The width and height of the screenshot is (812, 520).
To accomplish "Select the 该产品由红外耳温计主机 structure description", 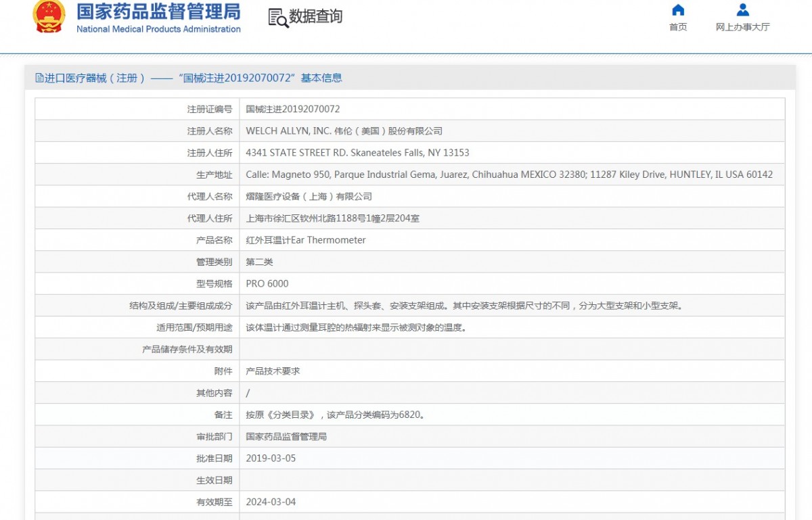I will click(x=466, y=306).
